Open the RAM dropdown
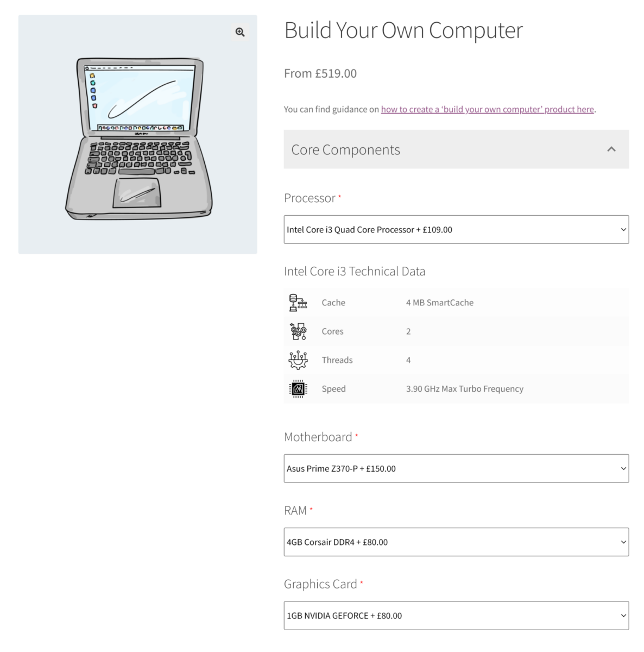The image size is (644, 652). point(456,542)
